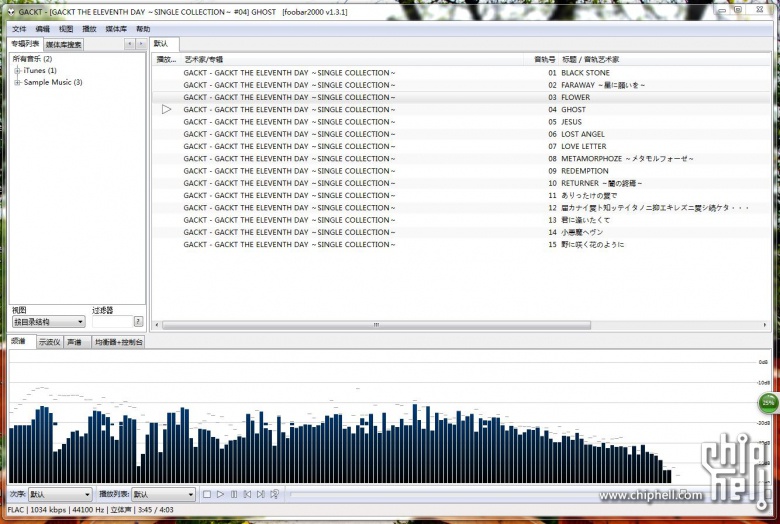780x524 pixels.
Task: Expand the Sample Music (3) node
Action: (17, 83)
